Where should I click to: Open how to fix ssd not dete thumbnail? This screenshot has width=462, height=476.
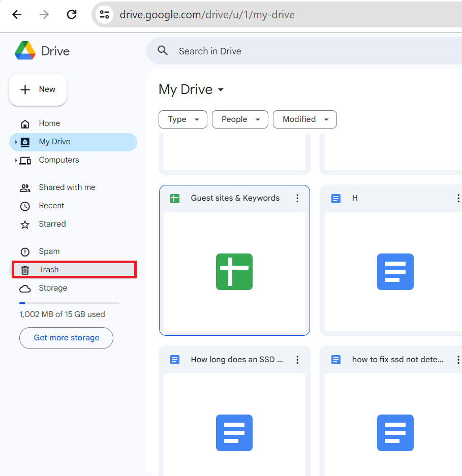(x=393, y=425)
